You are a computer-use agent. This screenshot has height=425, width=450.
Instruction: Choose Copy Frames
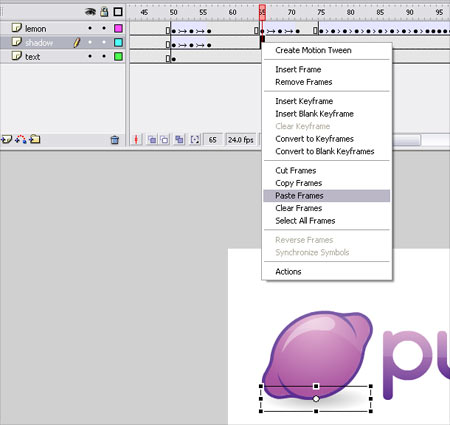pos(299,183)
